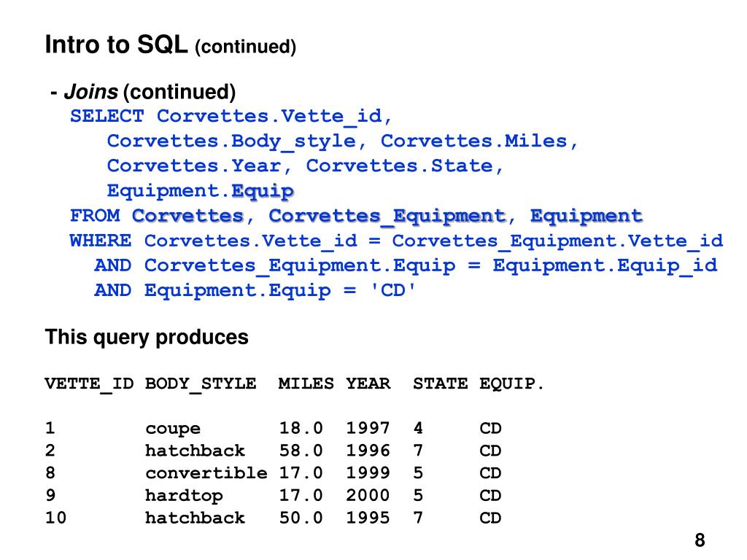
Task: Click the miles value 58.0
Action: [x=301, y=451]
